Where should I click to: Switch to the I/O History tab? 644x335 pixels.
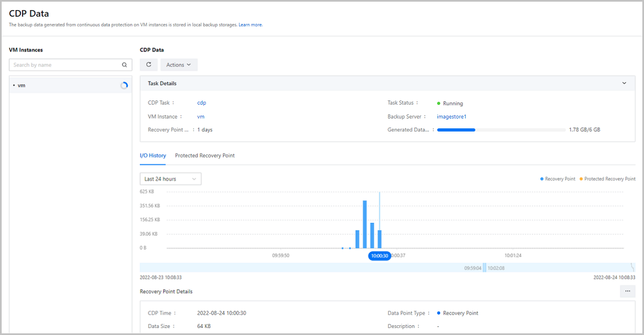153,156
